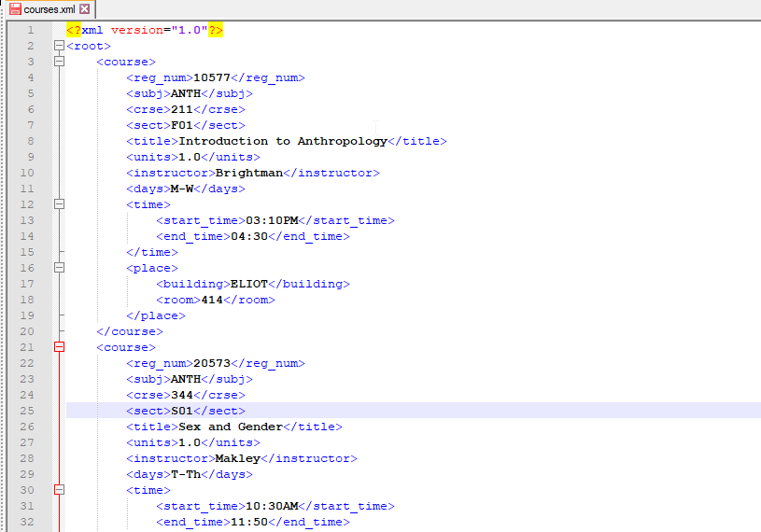Click units 1.0 on line 27
Screen dimensions: 761x532
point(190,442)
